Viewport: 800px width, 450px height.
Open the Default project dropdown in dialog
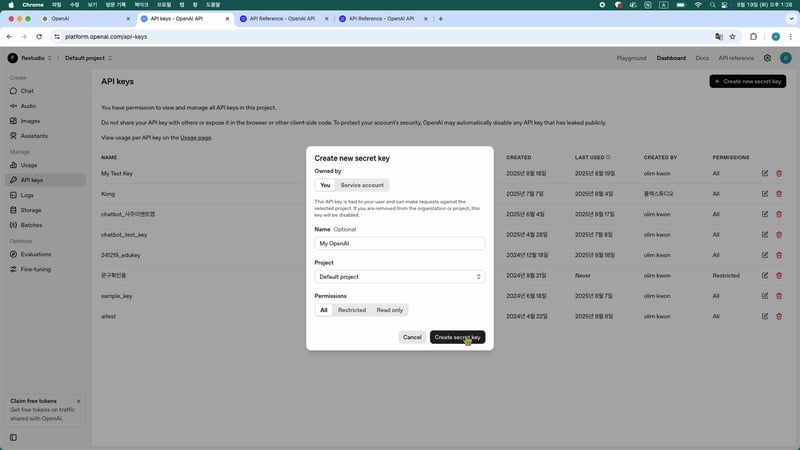tap(399, 276)
